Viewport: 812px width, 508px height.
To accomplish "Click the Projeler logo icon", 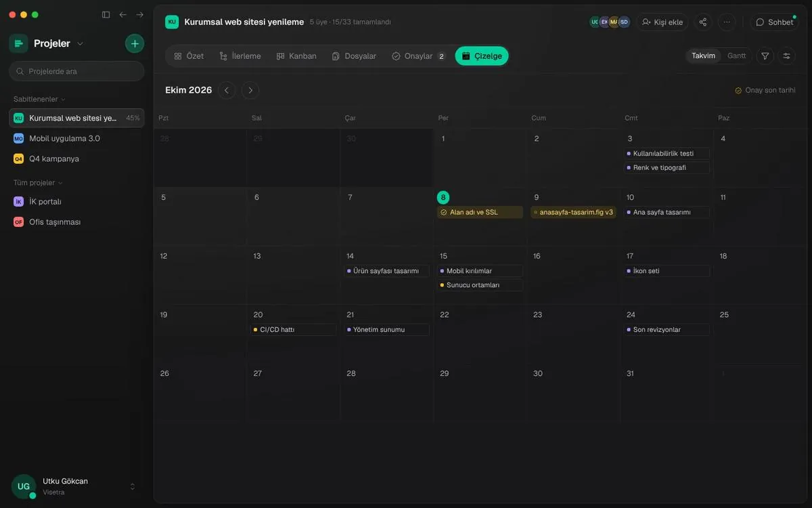I will [18, 43].
